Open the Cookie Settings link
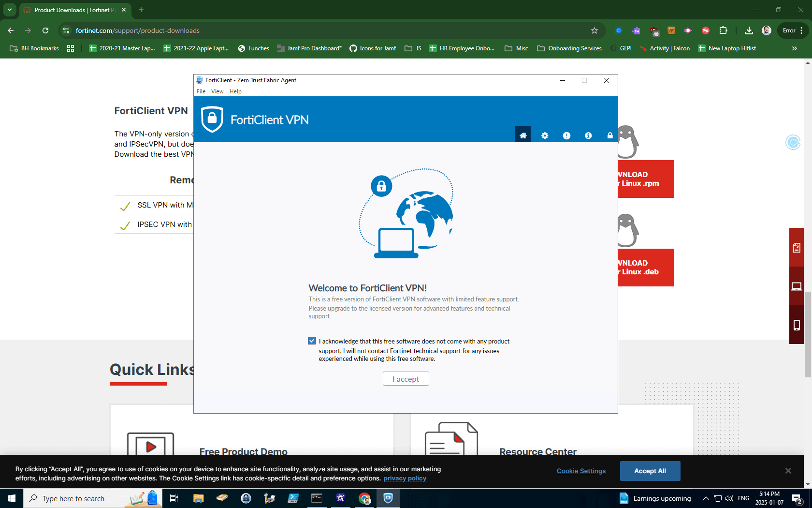 pos(581,471)
